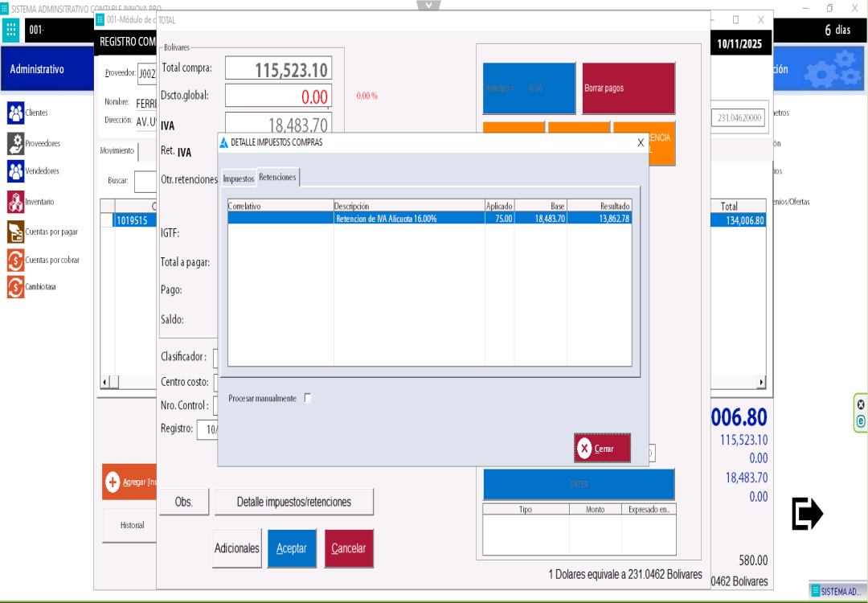Select the Retenciones tab
Viewport: 868px width, 603px height.
pyautogui.click(x=277, y=177)
